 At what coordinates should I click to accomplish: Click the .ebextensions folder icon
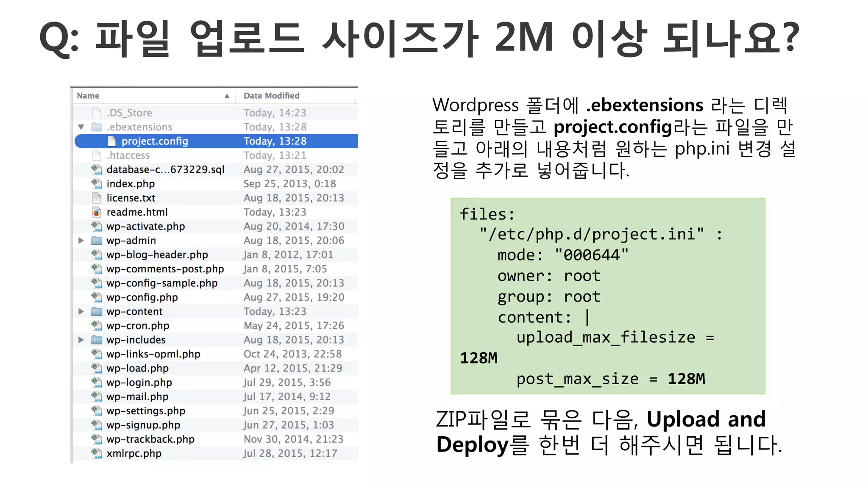[x=97, y=127]
